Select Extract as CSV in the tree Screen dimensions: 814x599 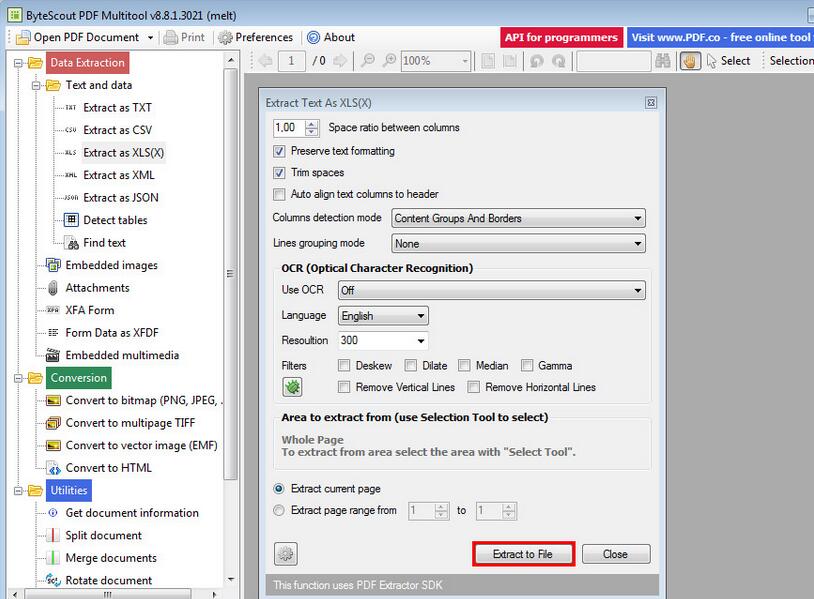coord(117,130)
